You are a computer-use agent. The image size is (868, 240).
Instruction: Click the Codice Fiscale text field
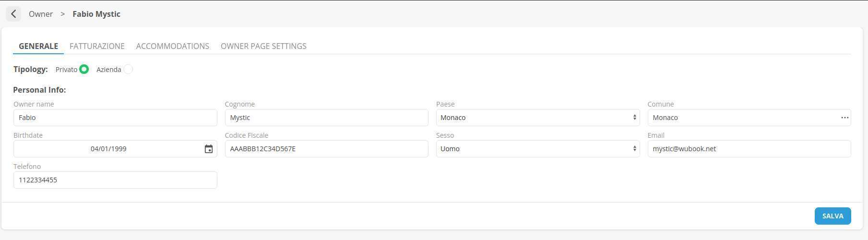326,149
